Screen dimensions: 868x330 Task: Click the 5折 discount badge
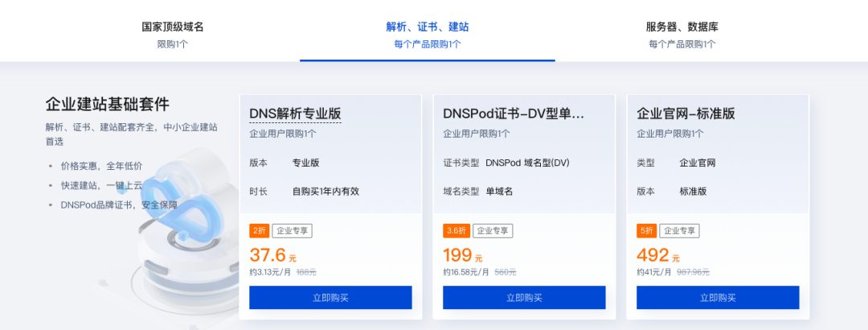[x=646, y=231]
